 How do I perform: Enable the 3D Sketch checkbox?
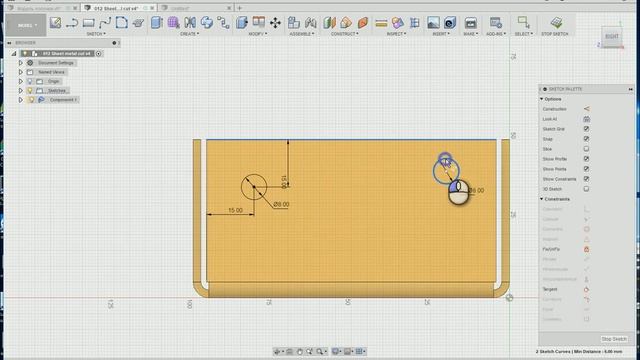(586, 189)
